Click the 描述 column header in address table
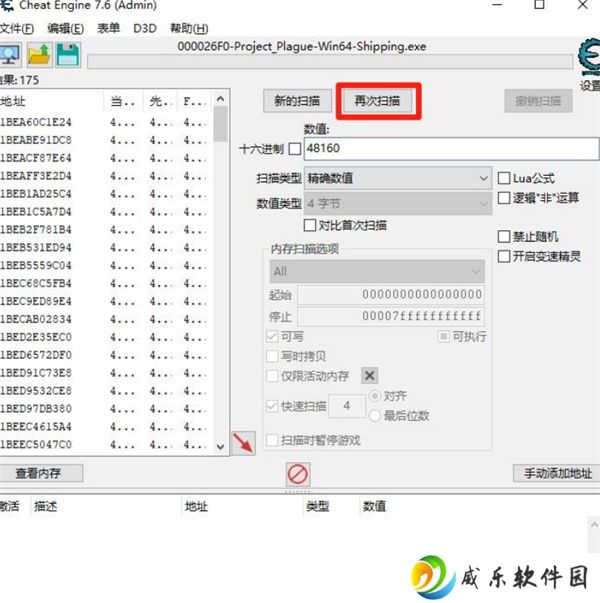Screen dimensions: 600x603 tap(106, 506)
